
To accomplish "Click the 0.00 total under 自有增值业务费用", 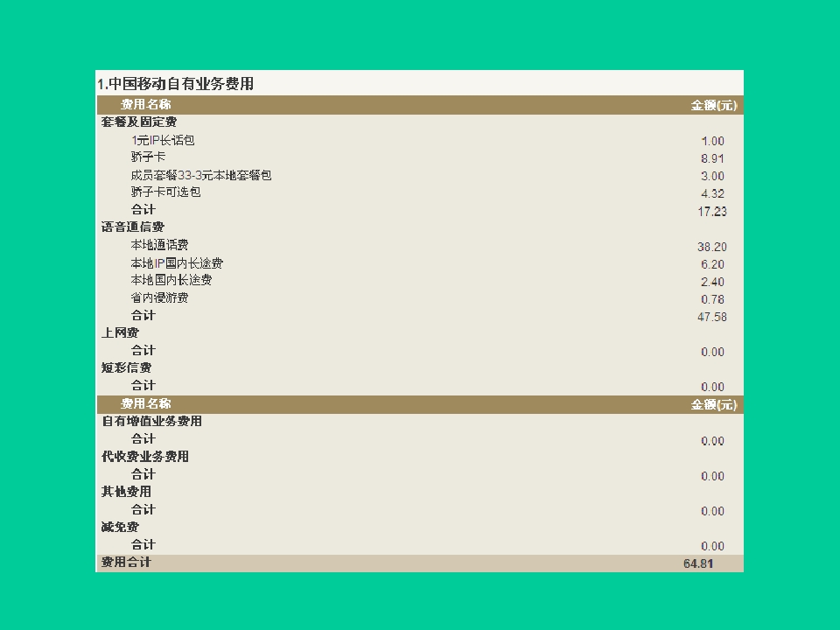I will pos(712,441).
